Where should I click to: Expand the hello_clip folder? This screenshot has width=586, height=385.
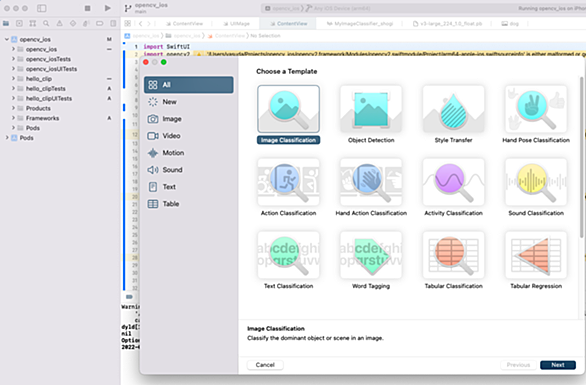pos(13,78)
